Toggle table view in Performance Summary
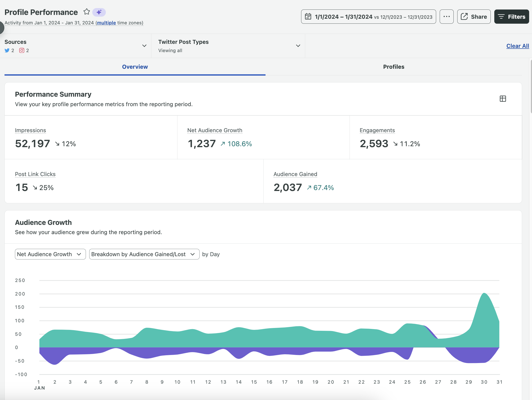 click(502, 99)
